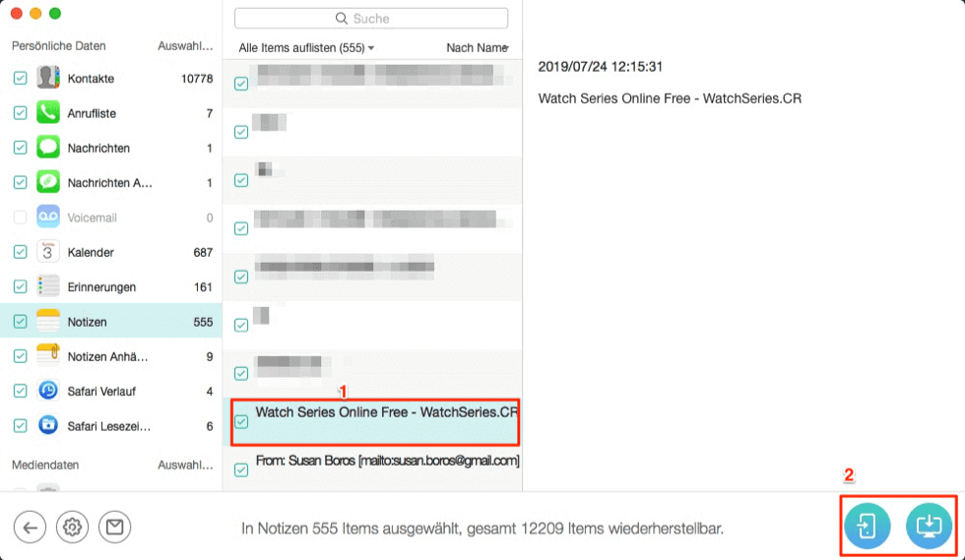The width and height of the screenshot is (965, 560).
Task: Click the recover to computer button
Action: coord(930,527)
